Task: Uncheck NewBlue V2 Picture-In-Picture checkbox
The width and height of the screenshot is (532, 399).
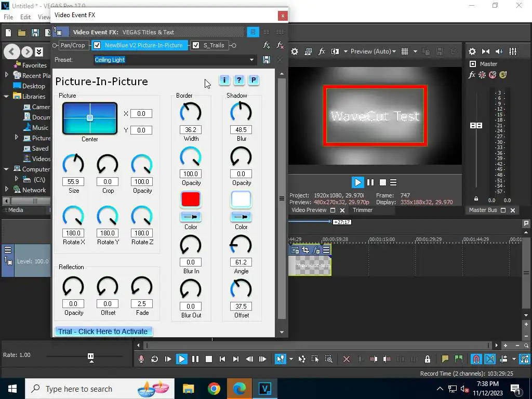Action: pos(97,45)
